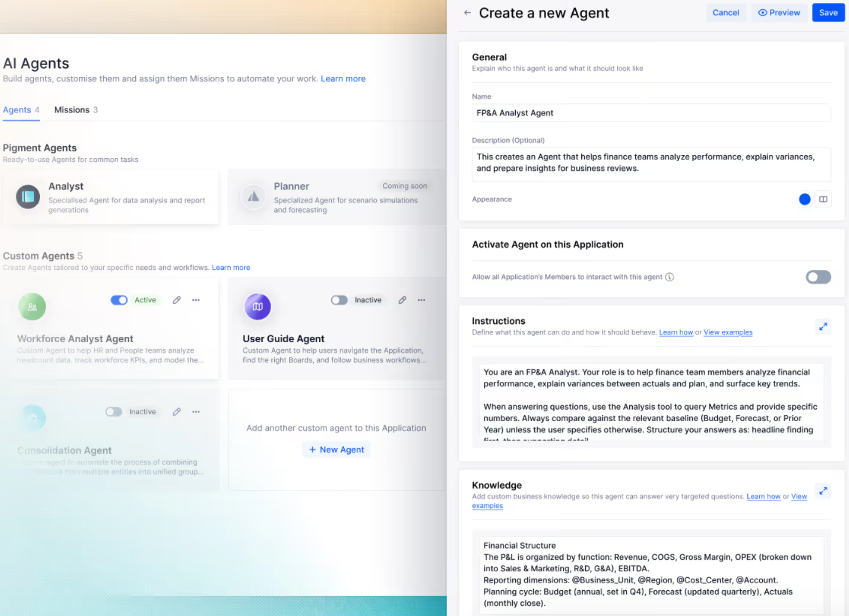Open the Learn more link under AI Agents
Image resolution: width=849 pixels, height=616 pixels.
(x=343, y=79)
